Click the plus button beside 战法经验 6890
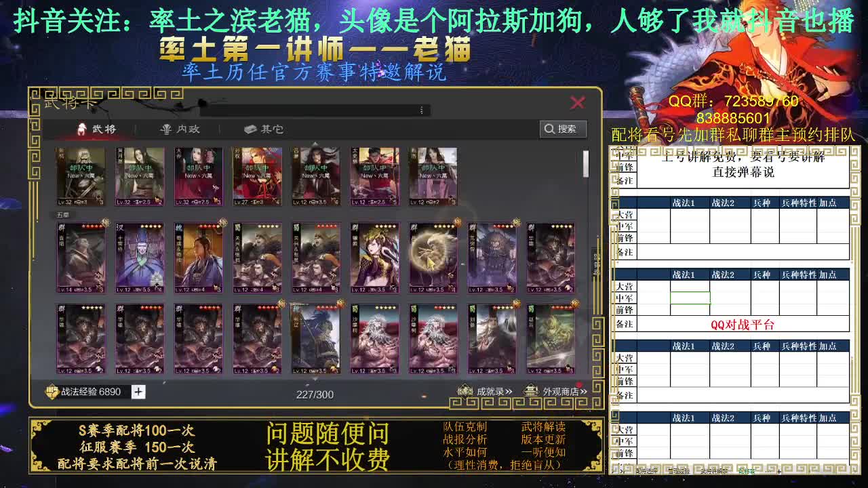The height and width of the screenshot is (488, 868). (x=138, y=392)
